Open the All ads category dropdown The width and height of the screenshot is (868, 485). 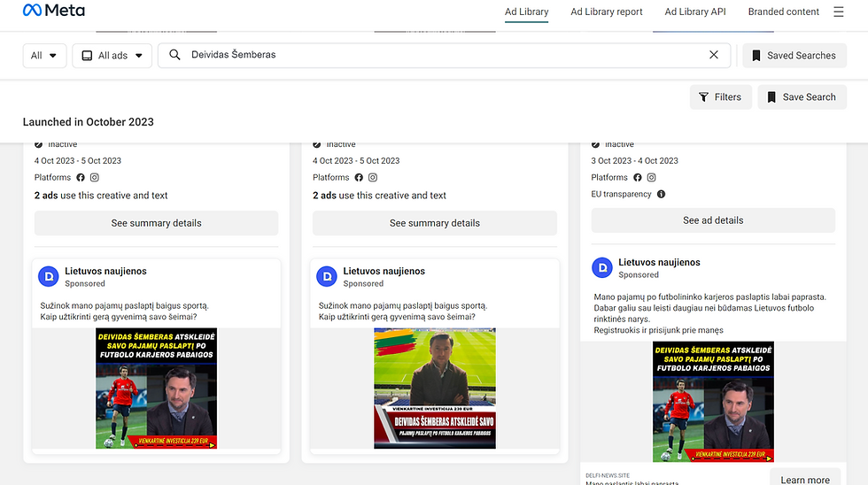pyautogui.click(x=112, y=55)
